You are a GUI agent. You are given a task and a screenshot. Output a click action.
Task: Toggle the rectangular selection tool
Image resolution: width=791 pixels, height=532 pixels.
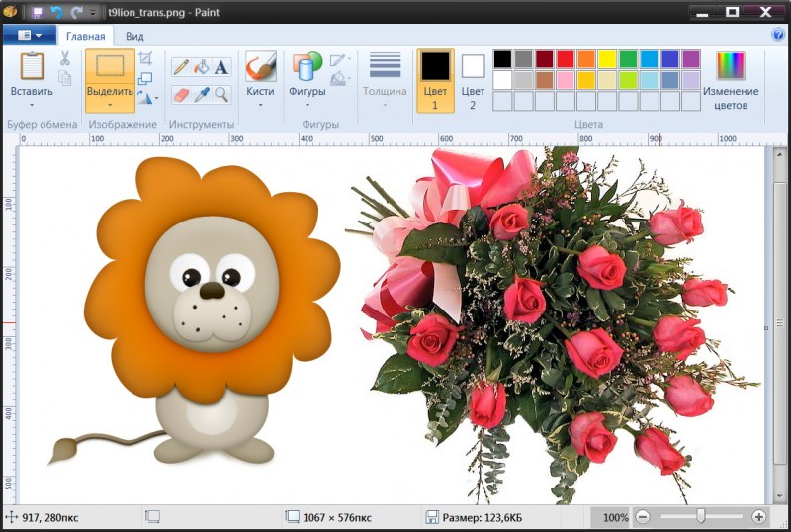click(x=110, y=66)
